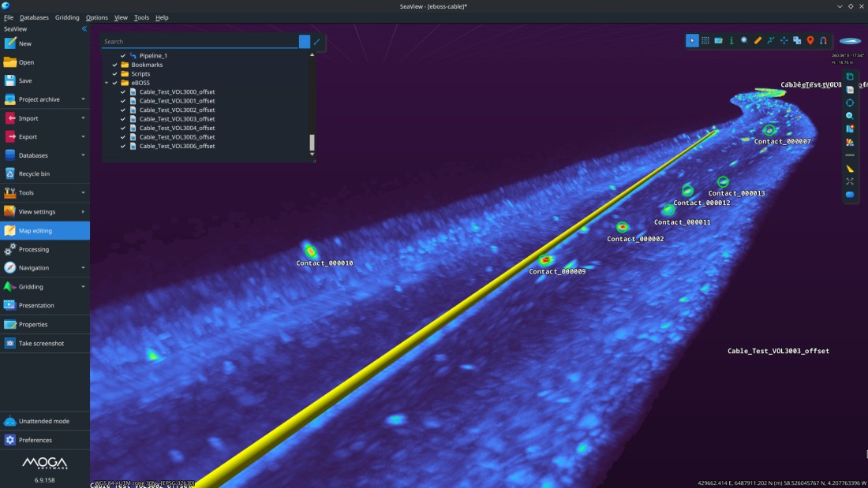Activate the arrow selection tool
This screenshot has height=488, width=868.
coord(692,40)
